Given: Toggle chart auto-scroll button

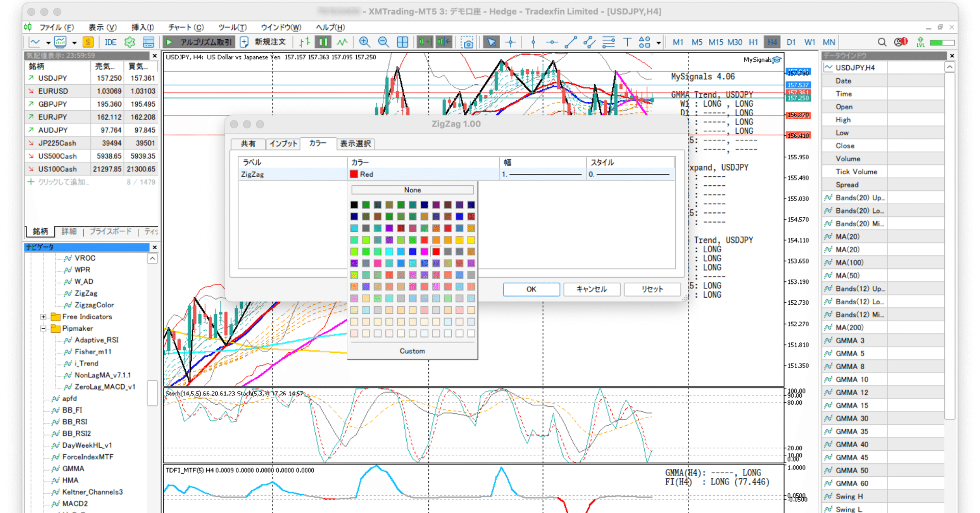Looking at the screenshot, I should [x=424, y=42].
